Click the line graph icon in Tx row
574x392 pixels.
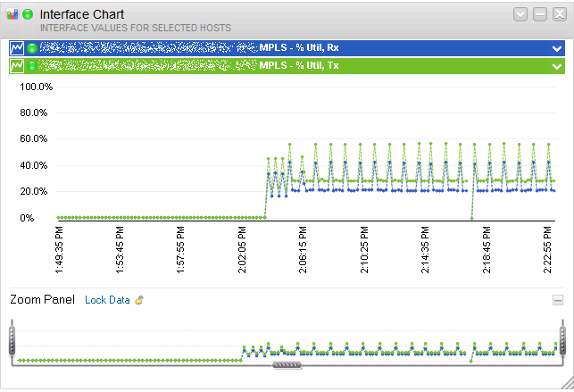(17, 66)
